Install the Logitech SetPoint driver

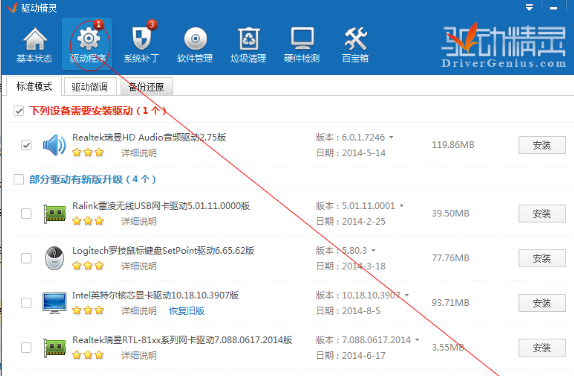click(x=542, y=258)
